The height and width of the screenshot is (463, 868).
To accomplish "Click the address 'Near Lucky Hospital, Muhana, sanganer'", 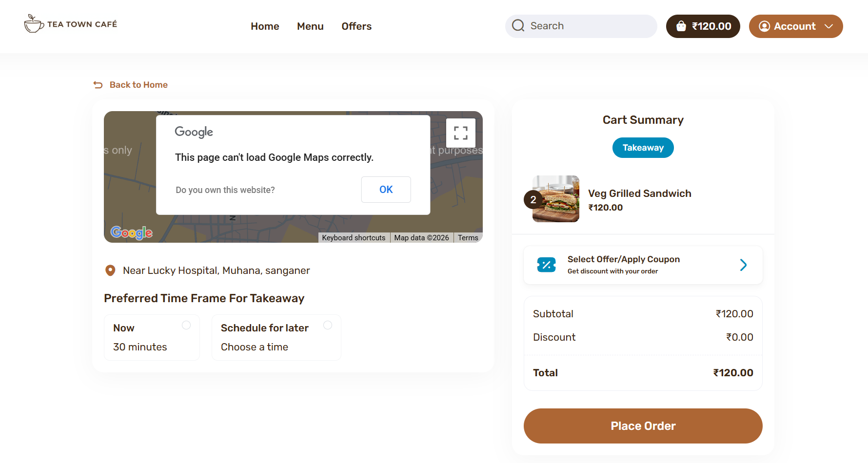I will point(217,270).
